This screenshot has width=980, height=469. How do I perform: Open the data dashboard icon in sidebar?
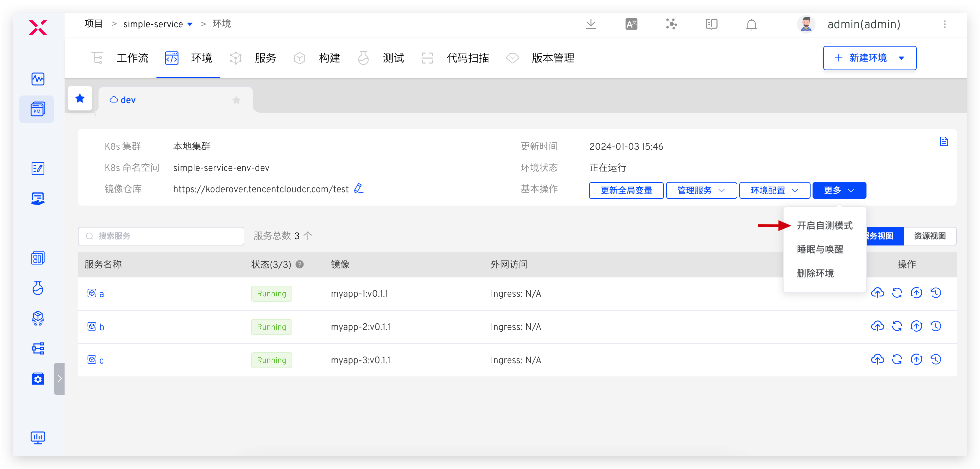click(38, 437)
